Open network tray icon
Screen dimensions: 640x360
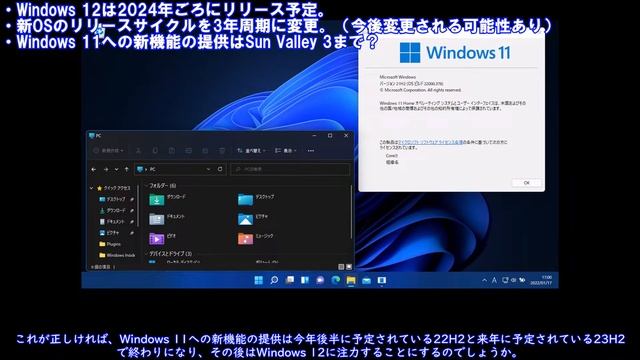click(505, 280)
